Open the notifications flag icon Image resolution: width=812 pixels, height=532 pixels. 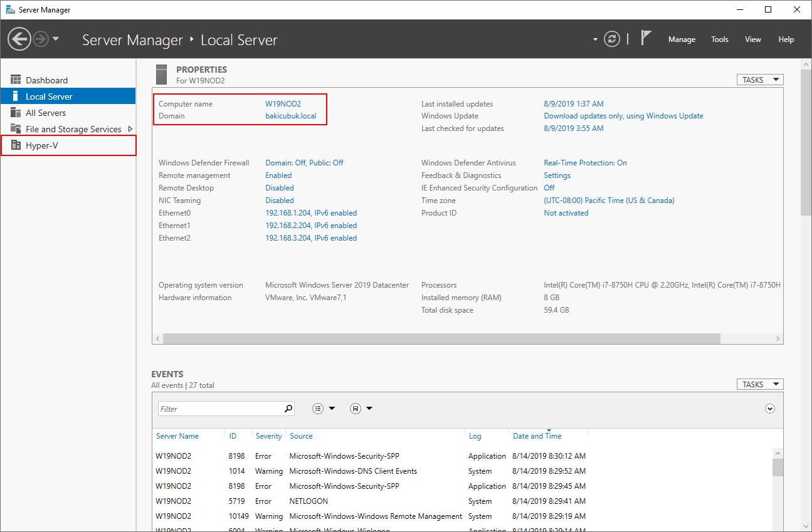646,38
